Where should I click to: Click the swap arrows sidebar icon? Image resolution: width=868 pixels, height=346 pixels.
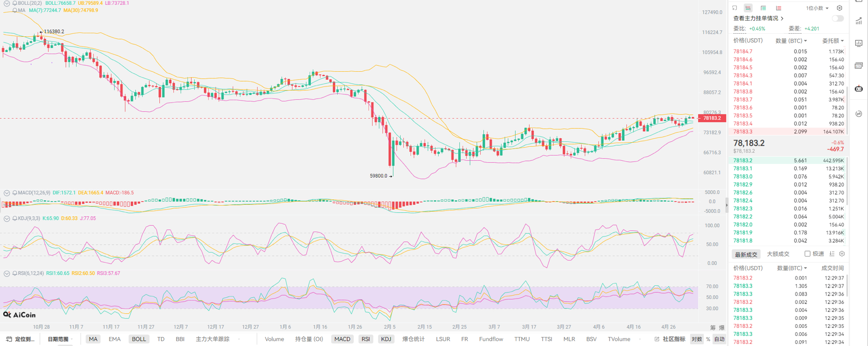[x=859, y=114]
